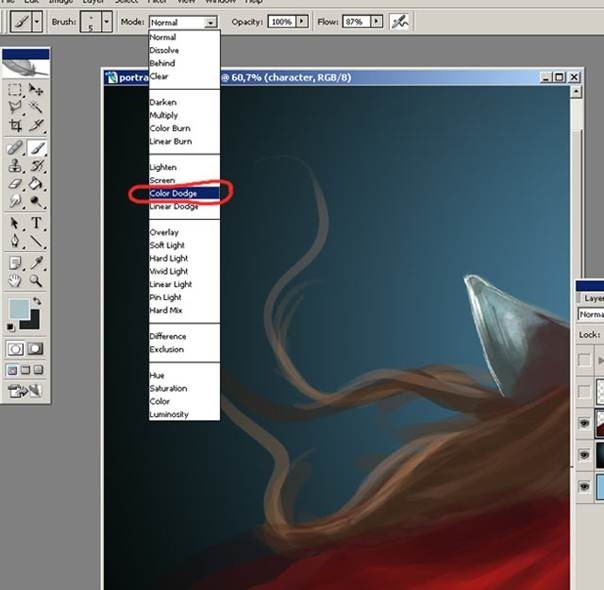Select the Eyedropper tool
This screenshot has height=590, width=604.
click(36, 263)
